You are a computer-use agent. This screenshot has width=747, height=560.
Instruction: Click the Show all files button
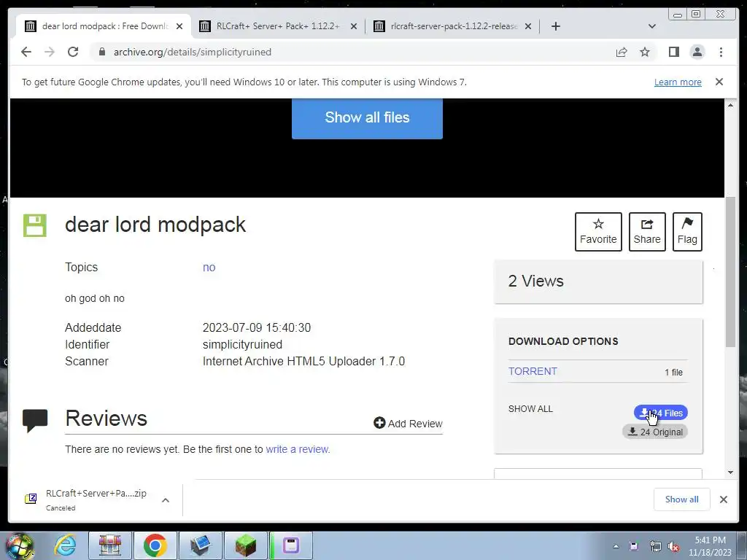click(367, 117)
